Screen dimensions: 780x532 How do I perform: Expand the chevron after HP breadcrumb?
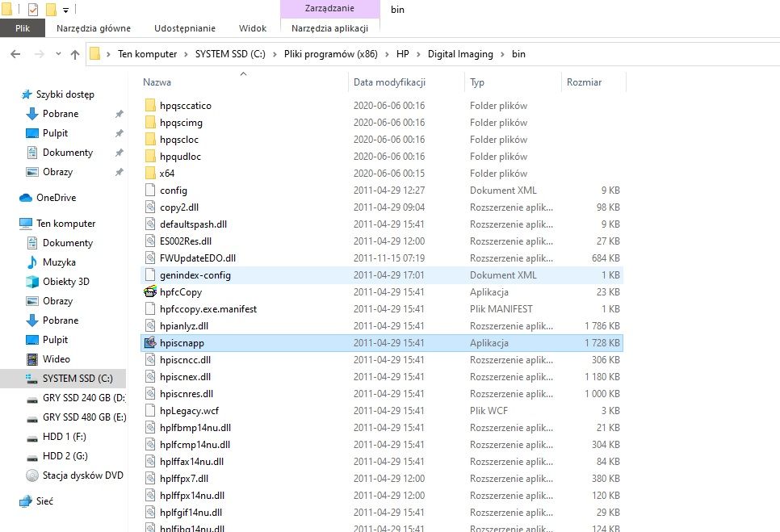418,54
